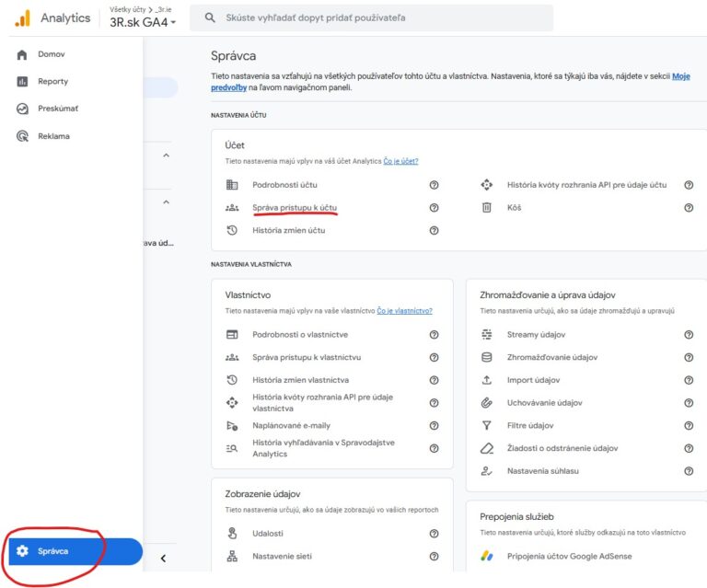Open the 3R.sk GA4 property selector dropdown
The height and width of the screenshot is (588, 707).
click(x=143, y=22)
